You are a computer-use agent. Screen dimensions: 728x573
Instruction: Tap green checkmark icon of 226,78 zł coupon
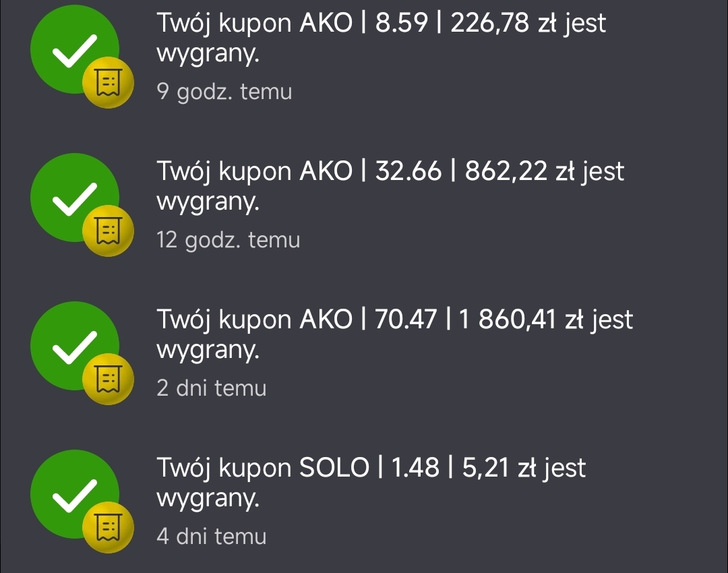(75, 49)
